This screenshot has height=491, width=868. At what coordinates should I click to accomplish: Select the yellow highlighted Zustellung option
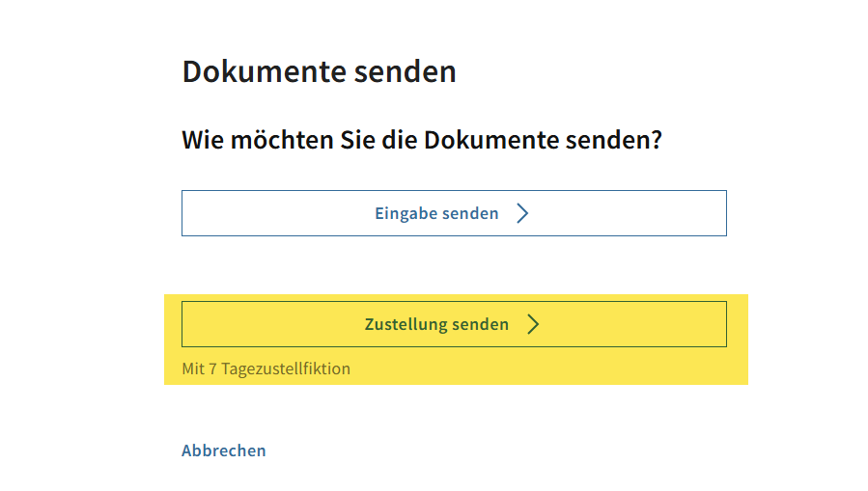click(454, 324)
